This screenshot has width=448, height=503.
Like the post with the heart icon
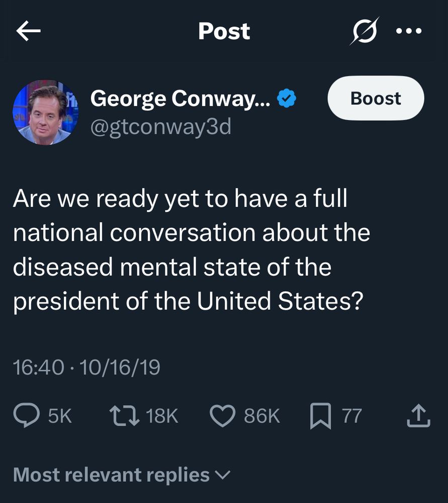pyautogui.click(x=223, y=416)
